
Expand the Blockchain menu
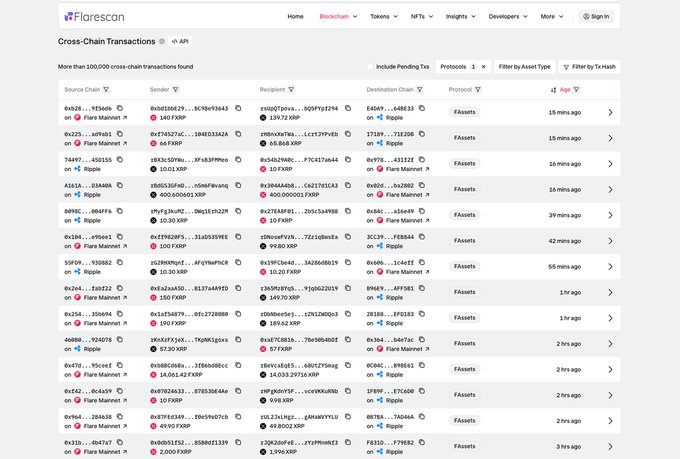click(338, 16)
